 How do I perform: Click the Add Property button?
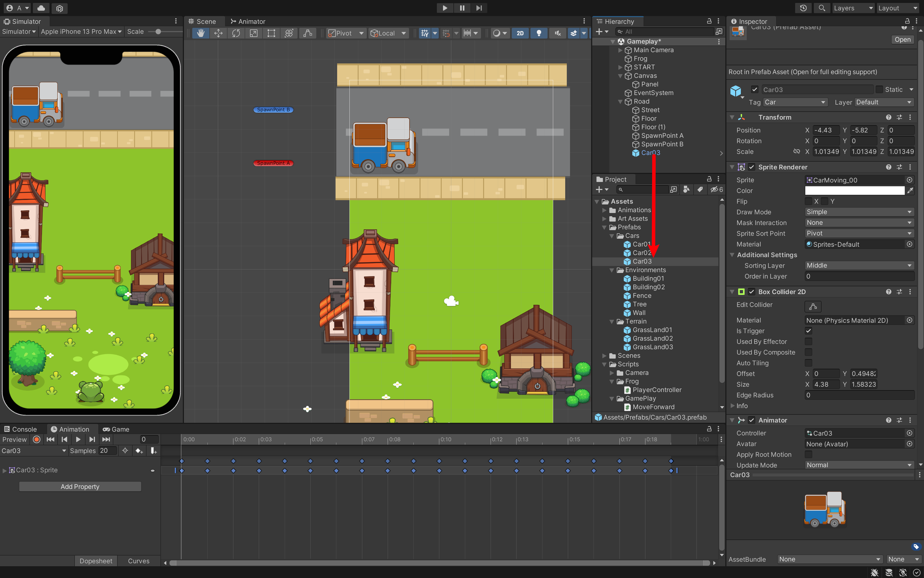pos(80,486)
